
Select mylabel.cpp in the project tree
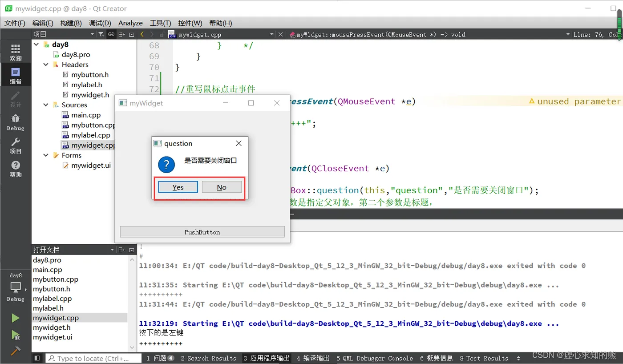click(x=91, y=135)
